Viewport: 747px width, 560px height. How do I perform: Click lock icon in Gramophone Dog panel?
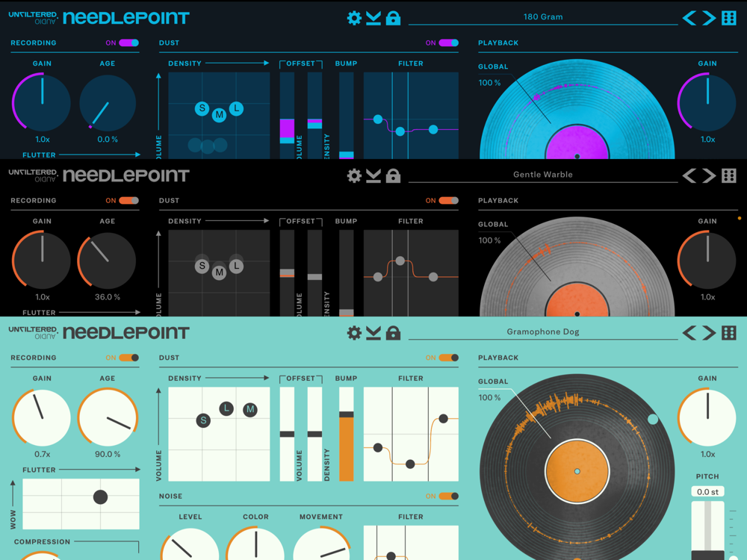[393, 333]
